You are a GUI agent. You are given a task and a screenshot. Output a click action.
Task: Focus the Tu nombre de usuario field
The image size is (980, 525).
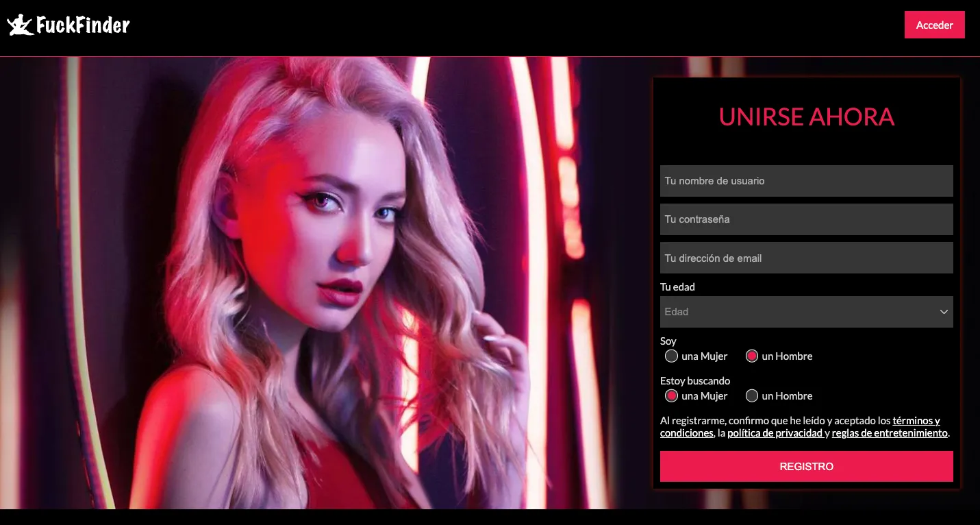pyautogui.click(x=806, y=181)
